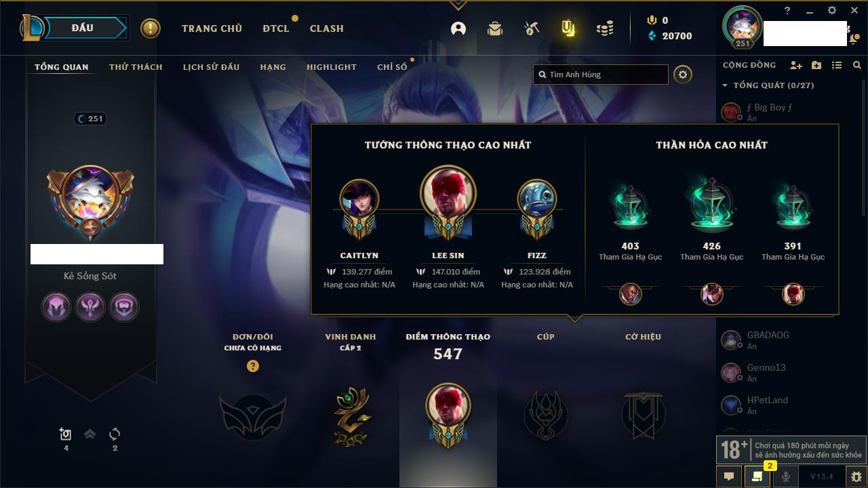Switch to the LỊCH SỬ ĐẤU tab
Screen dimensions: 868x488
(x=211, y=67)
